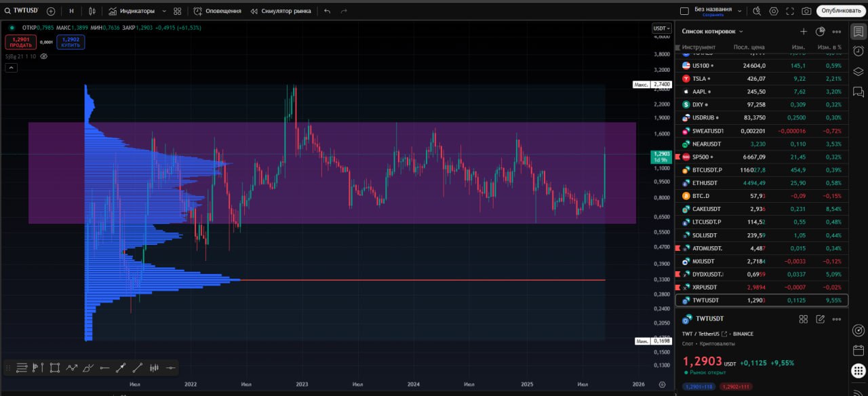Open the TWTUSD symbol search

(21, 11)
